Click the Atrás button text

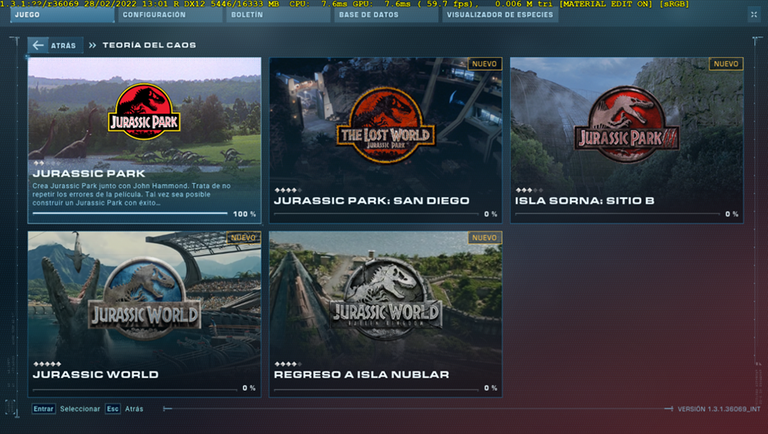63,46
